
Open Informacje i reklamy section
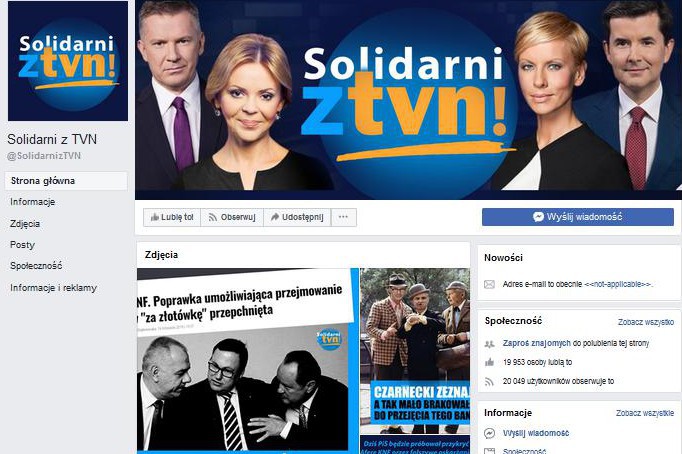click(x=53, y=287)
